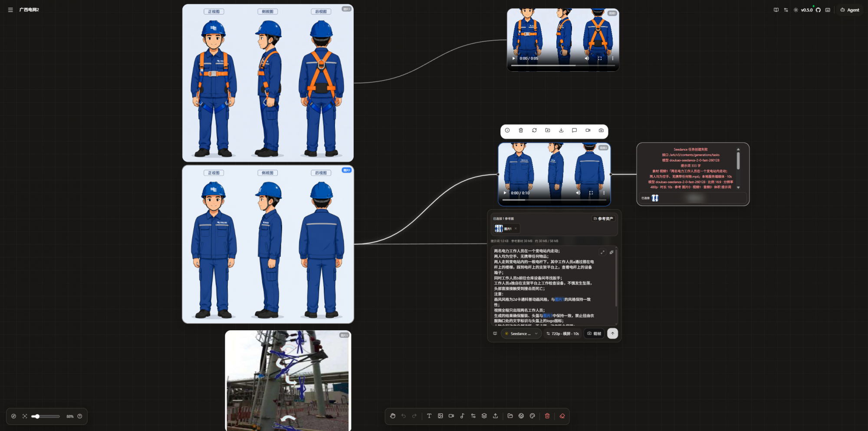Click the aperture icon in bottom toolbar
This screenshot has width=868, height=431.
click(x=521, y=416)
